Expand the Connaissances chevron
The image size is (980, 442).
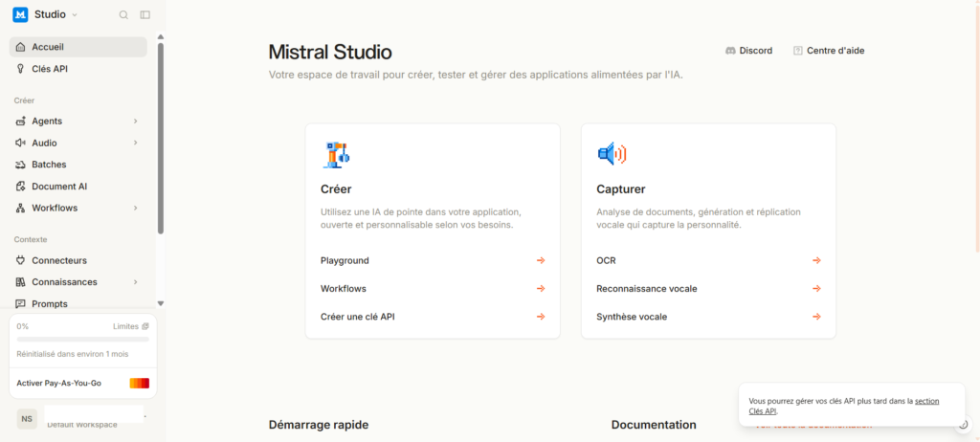click(136, 282)
